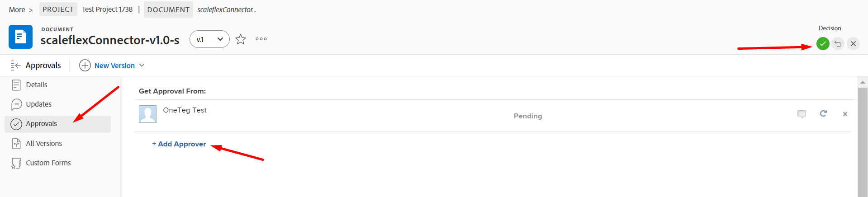This screenshot has width=868, height=197.
Task: Click the vertical scrollbar on the right
Action: (x=863, y=140)
